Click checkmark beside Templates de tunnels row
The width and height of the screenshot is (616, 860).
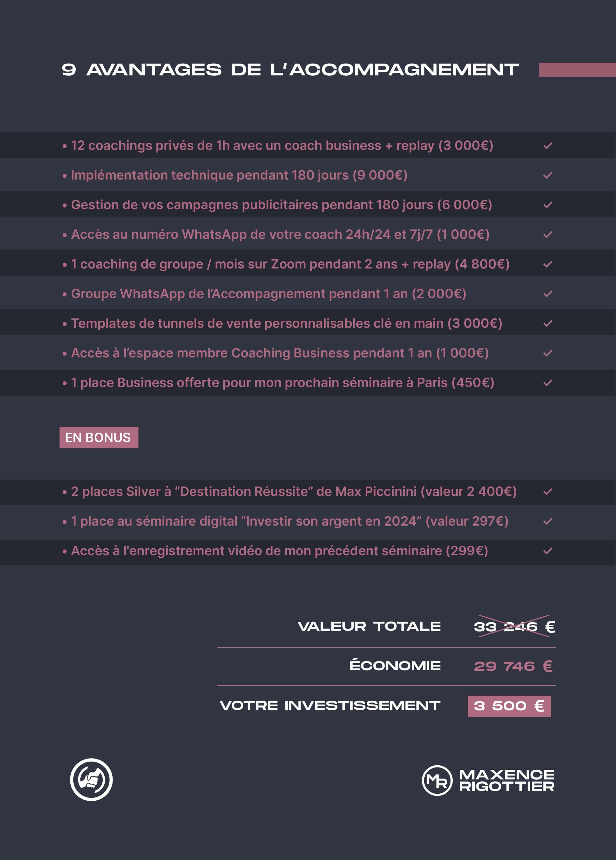(x=548, y=324)
